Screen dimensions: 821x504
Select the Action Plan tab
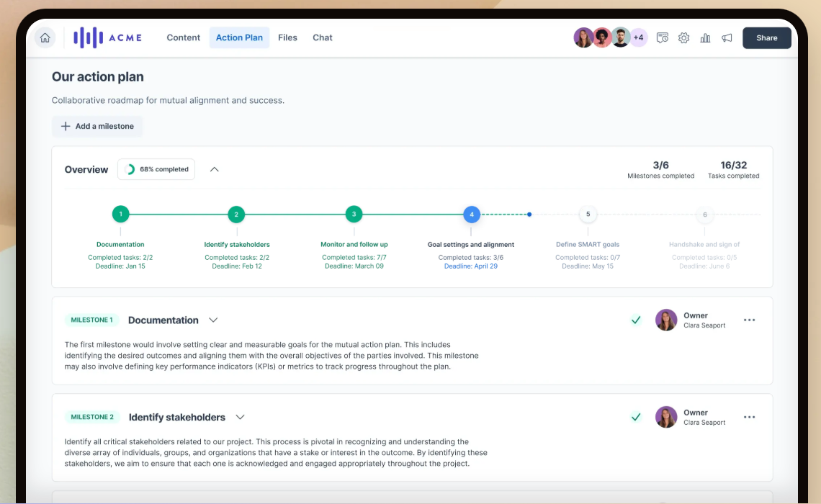coord(239,37)
